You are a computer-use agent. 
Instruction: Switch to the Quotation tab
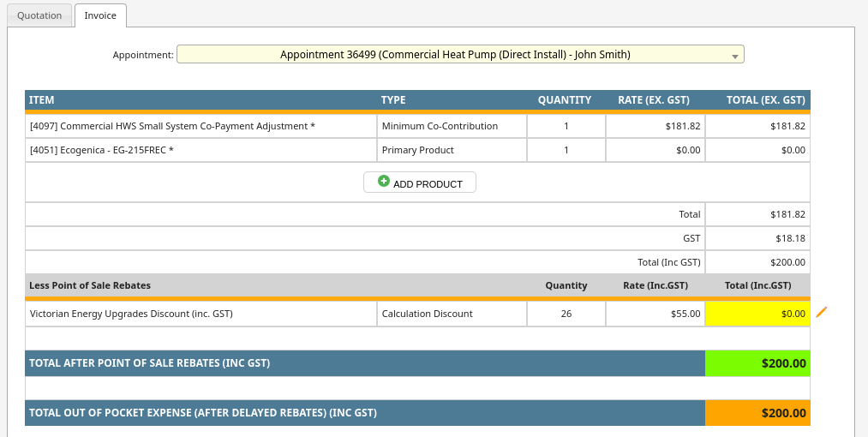coord(39,15)
